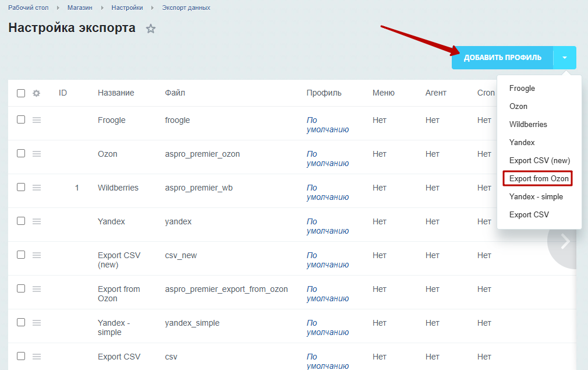This screenshot has width=588, height=370.
Task: Choose Export CSV in the dropdown menu
Action: (529, 214)
